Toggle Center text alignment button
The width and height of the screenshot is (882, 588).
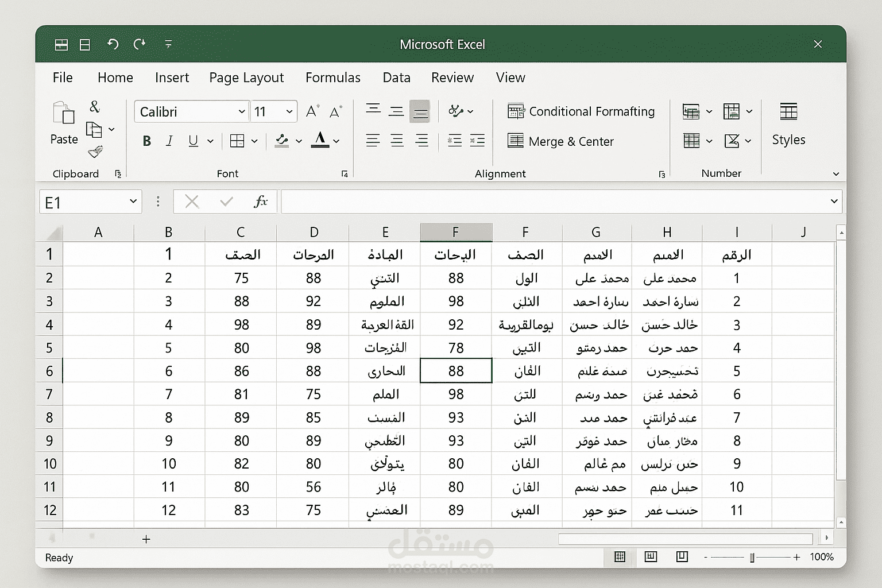[397, 141]
